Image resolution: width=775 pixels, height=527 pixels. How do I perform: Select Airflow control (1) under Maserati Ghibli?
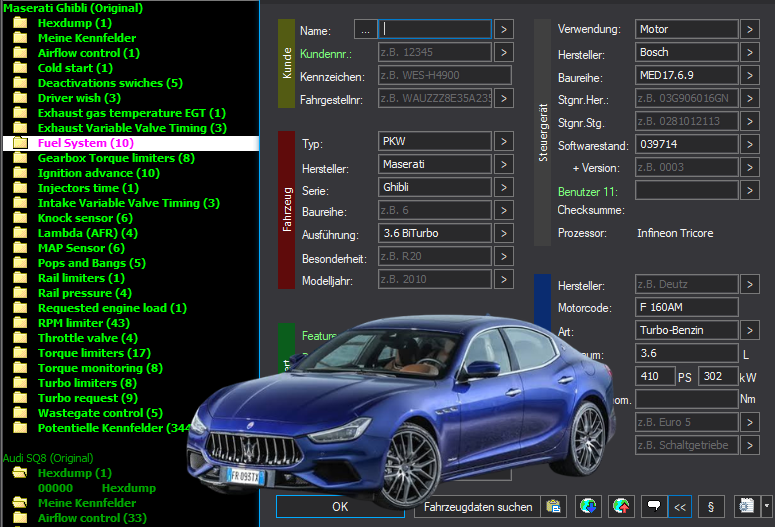(89, 53)
